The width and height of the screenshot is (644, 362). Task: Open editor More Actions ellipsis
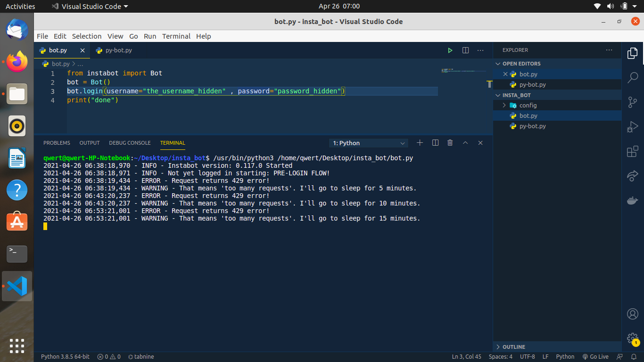pos(480,50)
